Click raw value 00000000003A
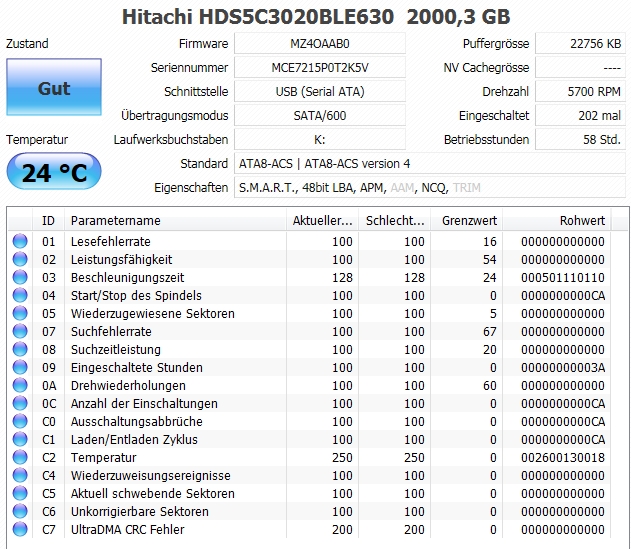631x549 pixels. pyautogui.click(x=563, y=367)
